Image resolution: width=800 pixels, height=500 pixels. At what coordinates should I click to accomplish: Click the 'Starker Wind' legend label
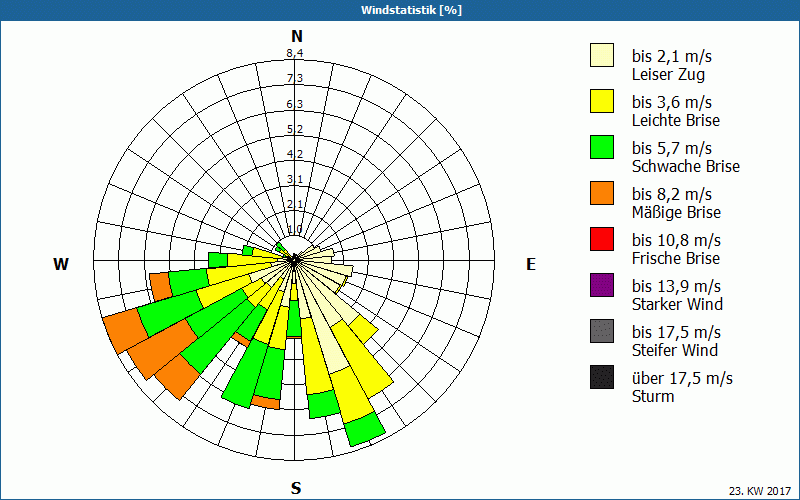coord(678,304)
